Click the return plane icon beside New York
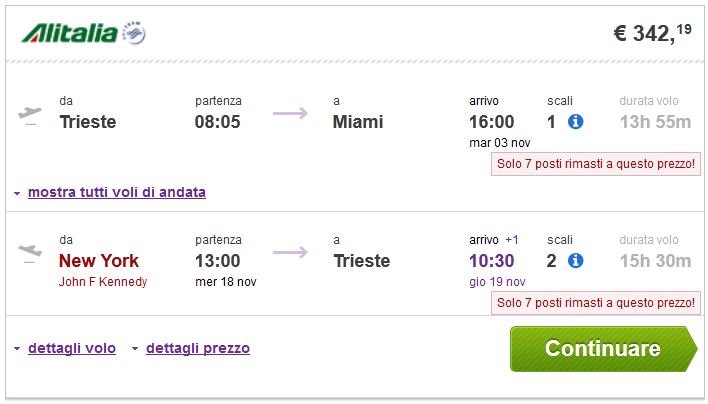Image resolution: width=708 pixels, height=404 pixels. 31,252
